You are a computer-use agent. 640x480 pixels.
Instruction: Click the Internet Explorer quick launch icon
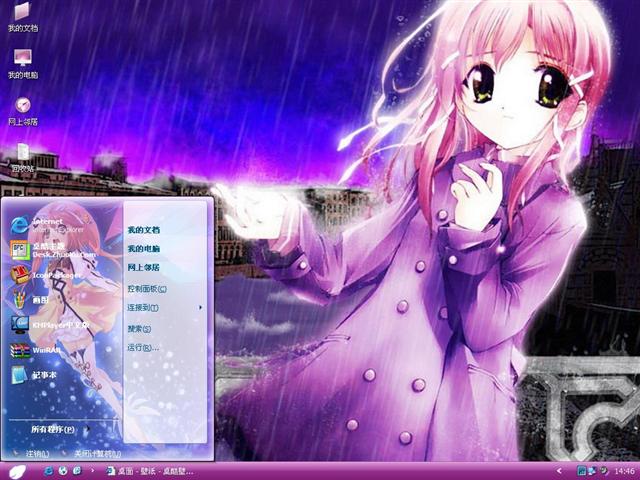click(x=49, y=471)
